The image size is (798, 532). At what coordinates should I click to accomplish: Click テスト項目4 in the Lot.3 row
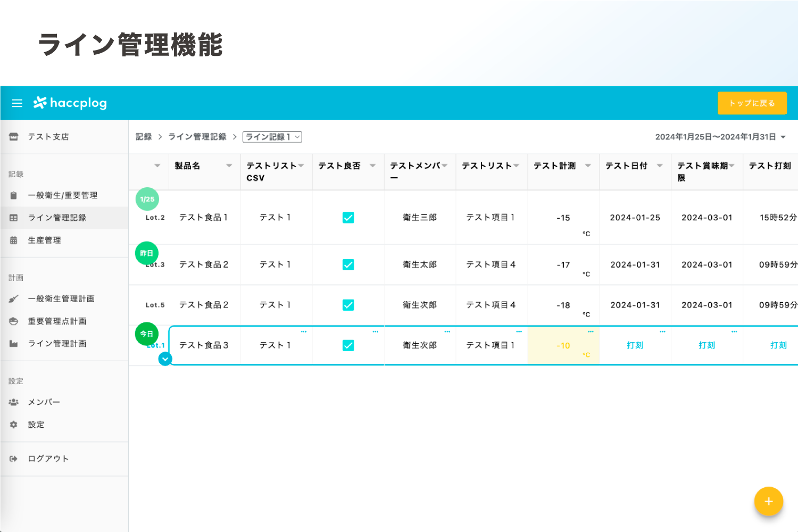[x=491, y=264]
